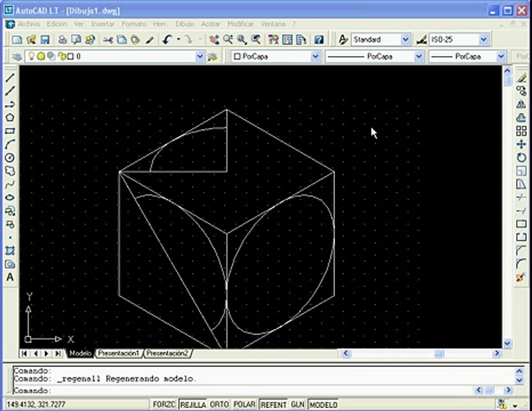Click the Layer Previous icon
Viewport: 532px width, 411px height.
pyautogui.click(x=213, y=57)
